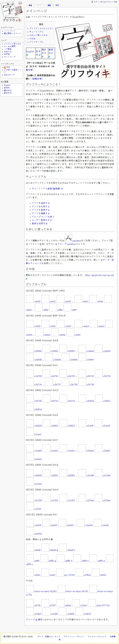
Task: Switch to 繁體中文 in the sidebar languages
Action: coord(8,93)
